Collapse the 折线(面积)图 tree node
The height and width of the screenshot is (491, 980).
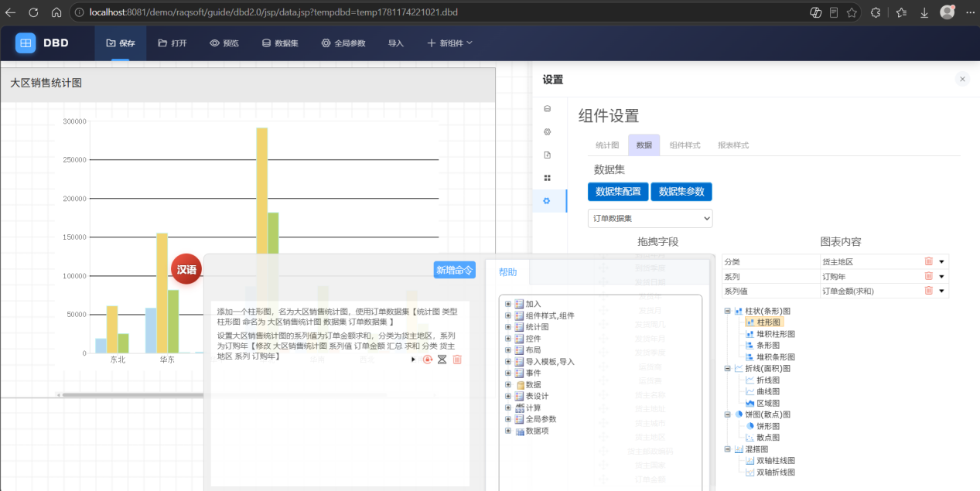pyautogui.click(x=728, y=369)
